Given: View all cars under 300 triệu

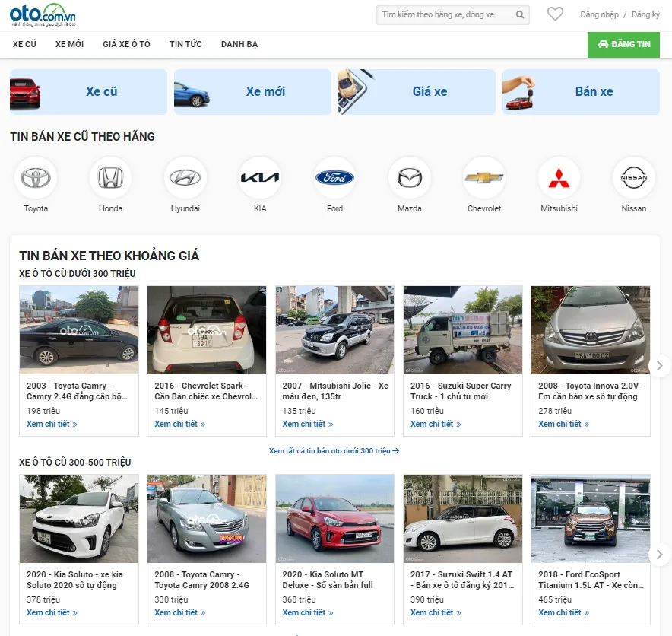Looking at the screenshot, I should click(334, 450).
